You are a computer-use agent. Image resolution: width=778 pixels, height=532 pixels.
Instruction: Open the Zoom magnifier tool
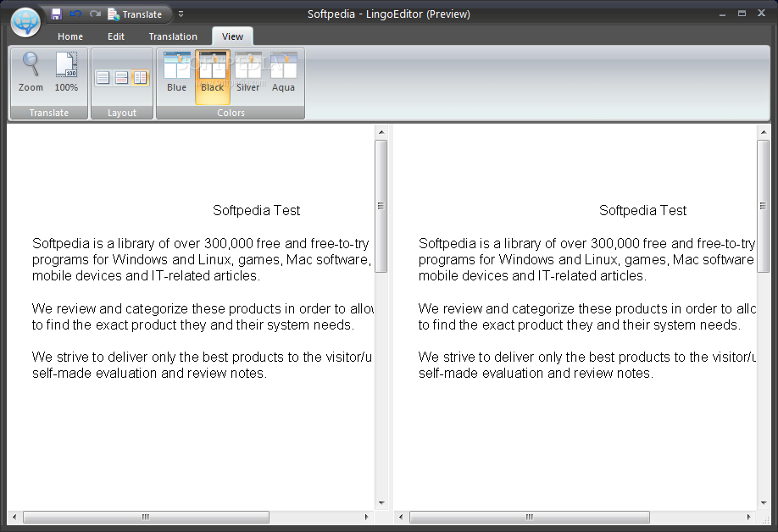tap(31, 72)
